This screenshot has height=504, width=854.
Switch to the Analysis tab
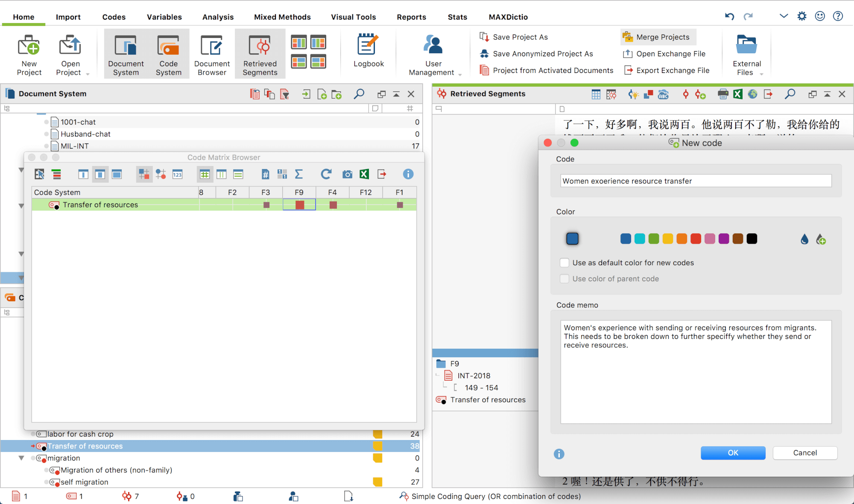click(x=218, y=17)
